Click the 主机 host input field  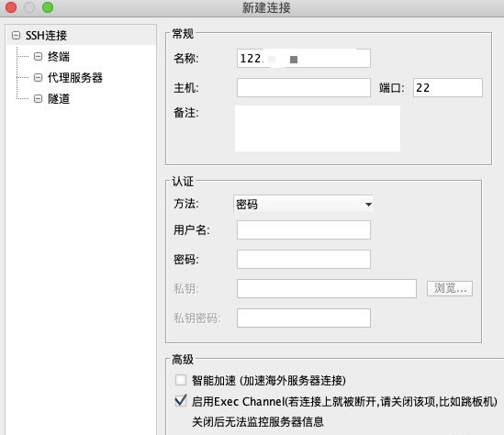(304, 88)
